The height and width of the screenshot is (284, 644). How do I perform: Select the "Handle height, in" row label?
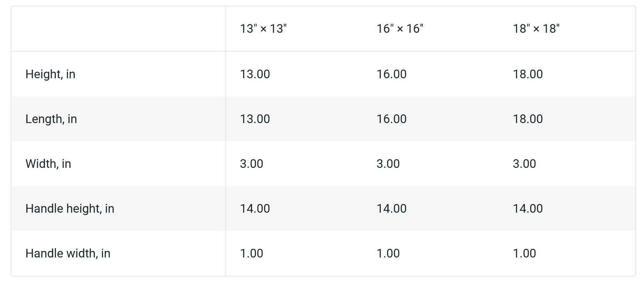click(x=70, y=209)
